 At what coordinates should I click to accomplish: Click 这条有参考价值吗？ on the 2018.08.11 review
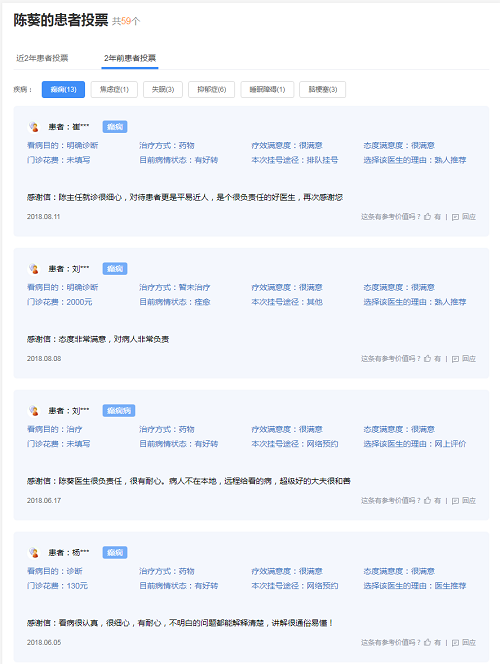pos(391,217)
